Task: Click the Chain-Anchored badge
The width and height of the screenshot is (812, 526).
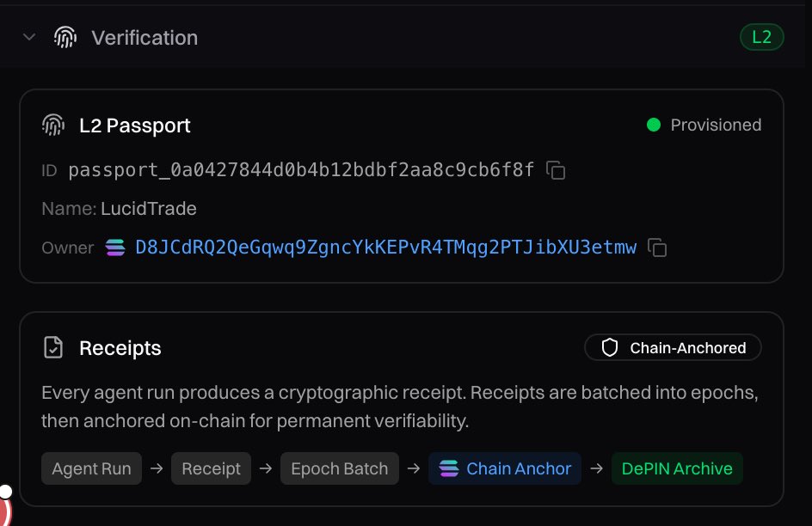Action: [x=673, y=347]
